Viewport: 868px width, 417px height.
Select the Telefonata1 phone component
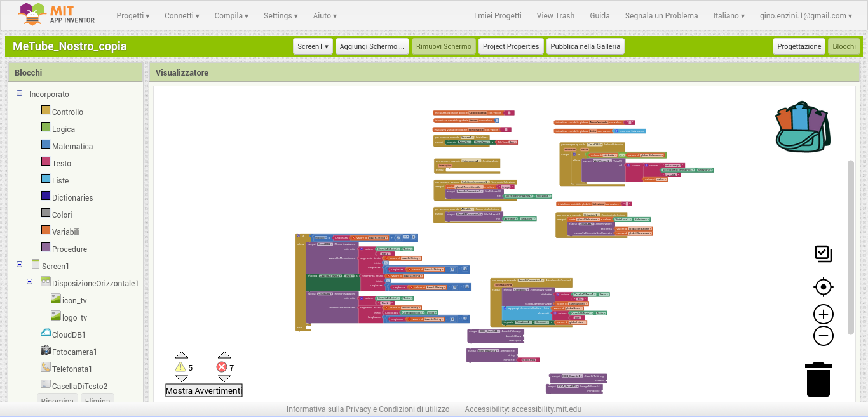[x=46, y=368]
